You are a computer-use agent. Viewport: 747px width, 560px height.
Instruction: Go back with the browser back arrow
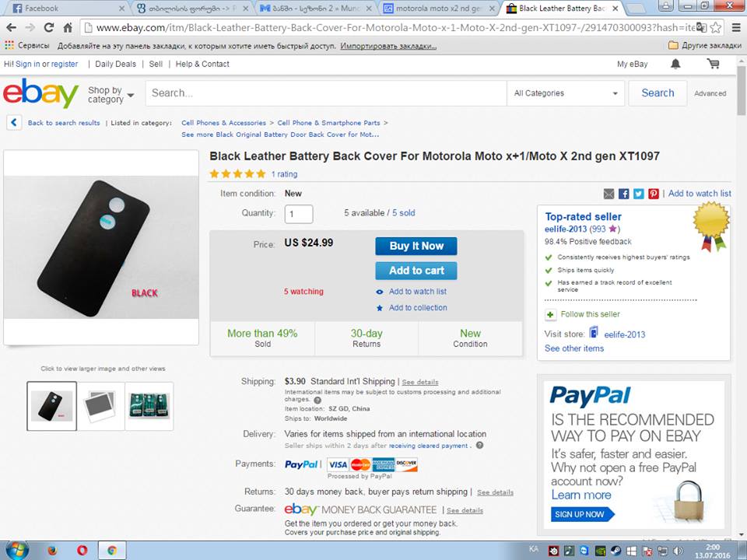(12, 28)
